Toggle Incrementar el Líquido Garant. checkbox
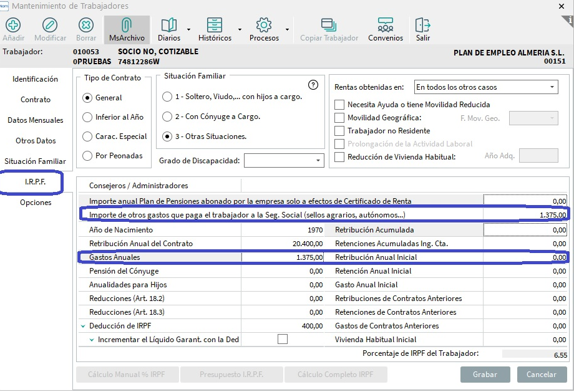The width and height of the screenshot is (574, 392). [283, 340]
